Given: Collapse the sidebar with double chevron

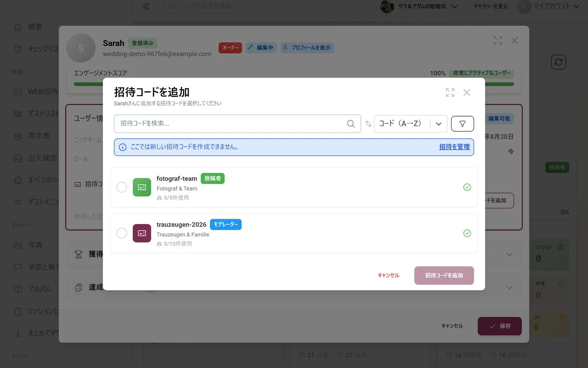Looking at the screenshot, I should [147, 7].
